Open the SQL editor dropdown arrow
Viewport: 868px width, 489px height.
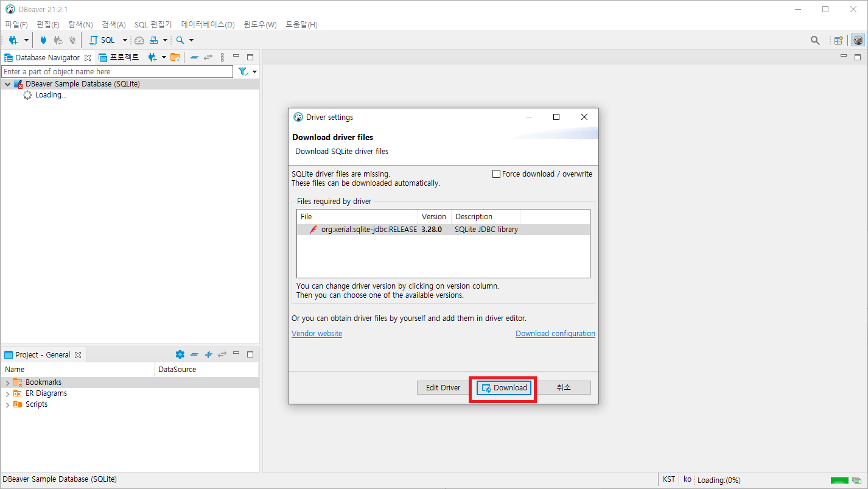pos(125,40)
